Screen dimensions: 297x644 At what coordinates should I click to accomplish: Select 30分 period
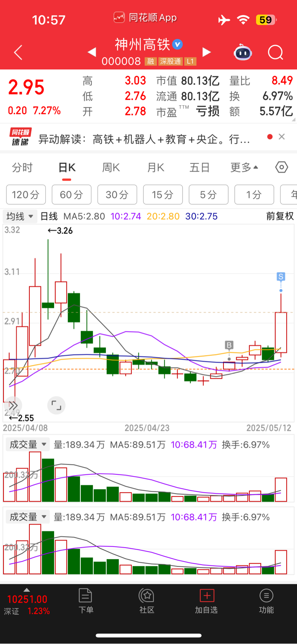click(x=117, y=194)
